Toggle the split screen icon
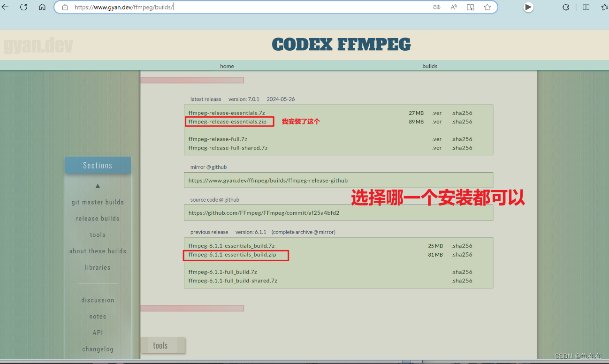The width and height of the screenshot is (609, 364). click(586, 7)
